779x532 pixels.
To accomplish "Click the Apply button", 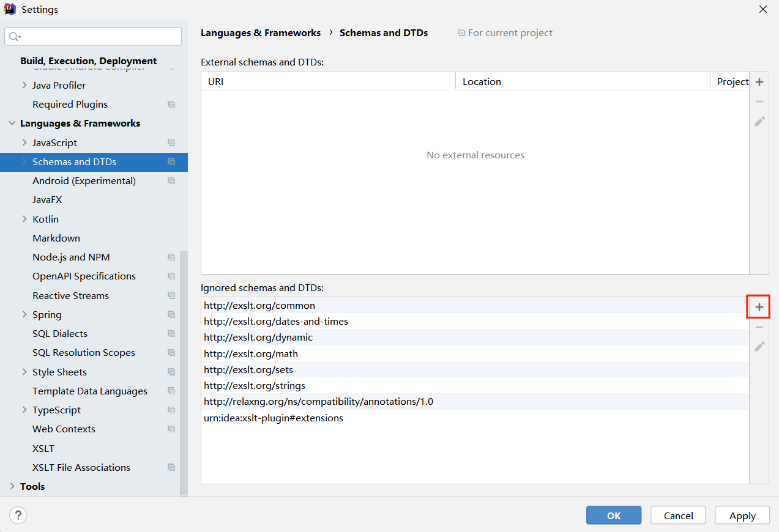I will pyautogui.click(x=742, y=515).
